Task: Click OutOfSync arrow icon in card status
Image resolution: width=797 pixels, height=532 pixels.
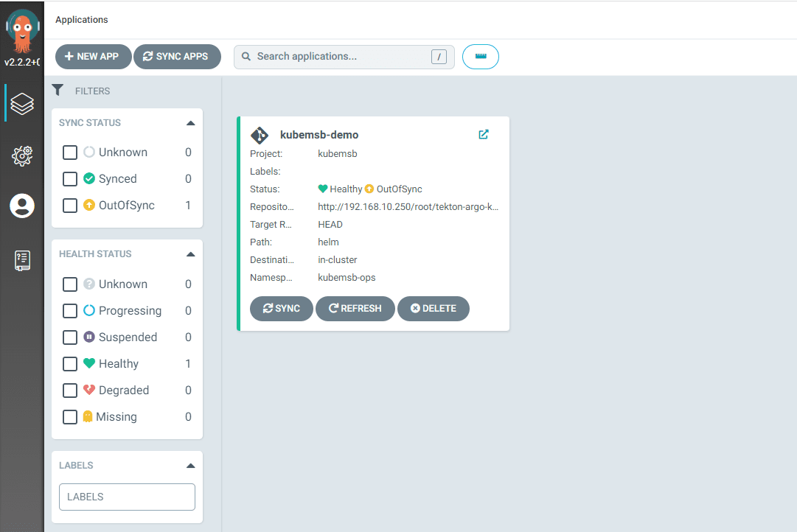Action: 369,189
